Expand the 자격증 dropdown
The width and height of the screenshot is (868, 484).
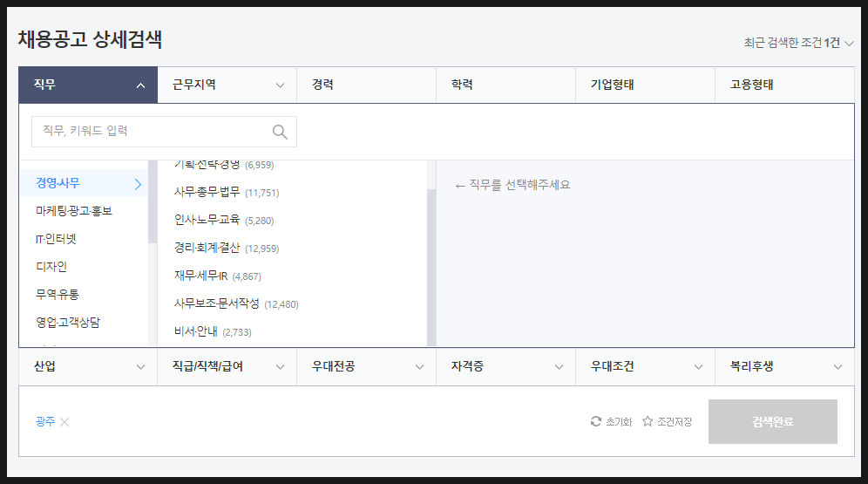click(x=506, y=366)
